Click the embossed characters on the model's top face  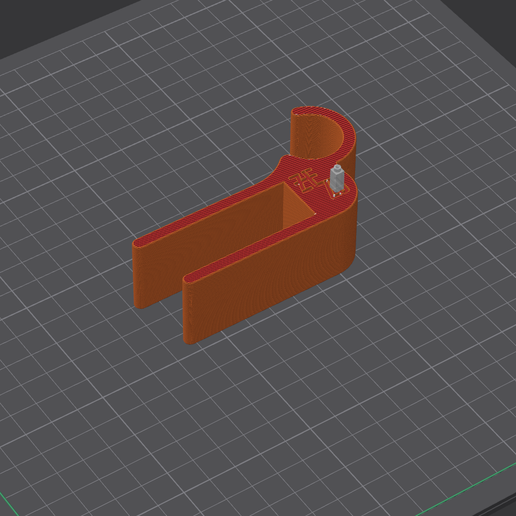tap(319, 184)
